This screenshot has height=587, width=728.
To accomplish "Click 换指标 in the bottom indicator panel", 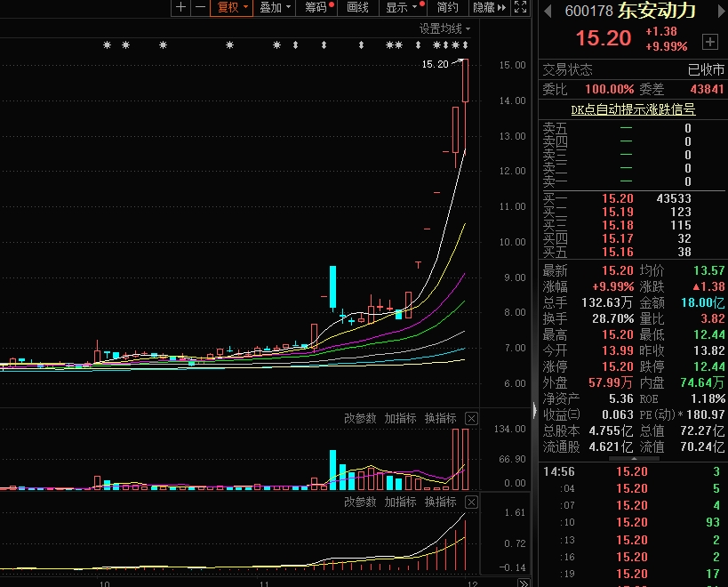I will [x=440, y=502].
